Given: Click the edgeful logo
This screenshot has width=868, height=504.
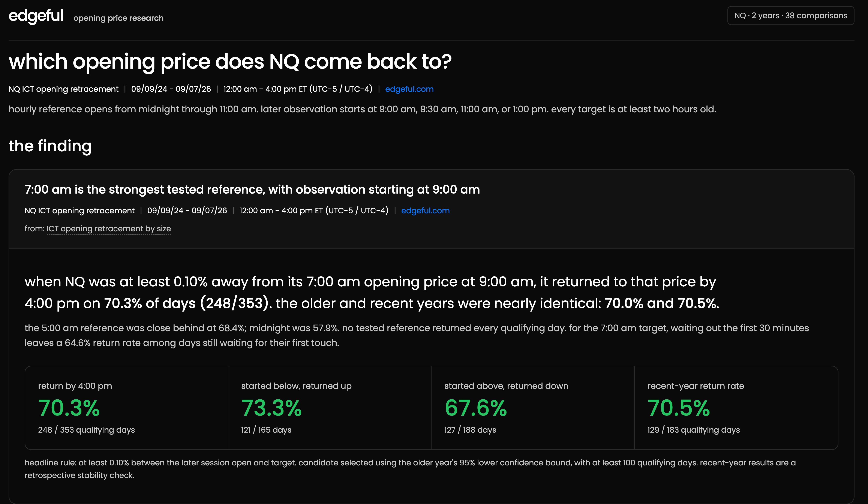Looking at the screenshot, I should (x=36, y=16).
